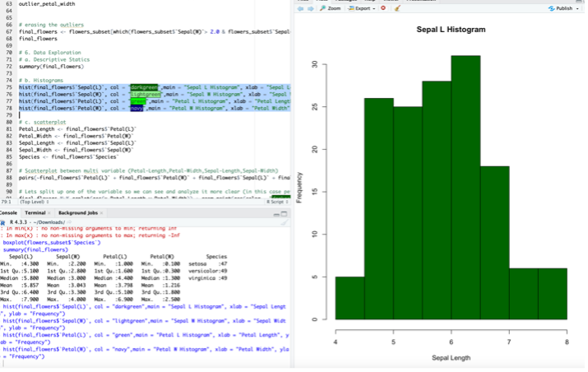588x372 pixels.
Task: Click the next plot arrow
Action: coord(310,8)
